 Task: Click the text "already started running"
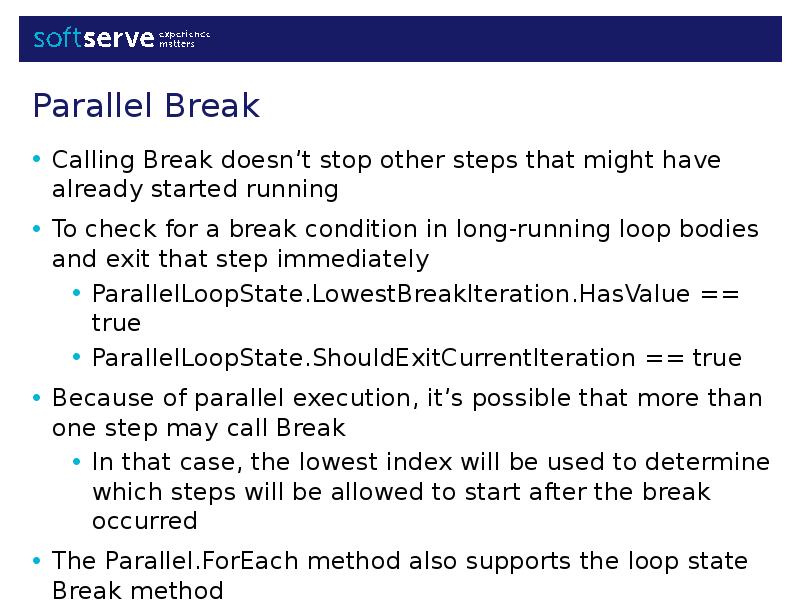195,189
